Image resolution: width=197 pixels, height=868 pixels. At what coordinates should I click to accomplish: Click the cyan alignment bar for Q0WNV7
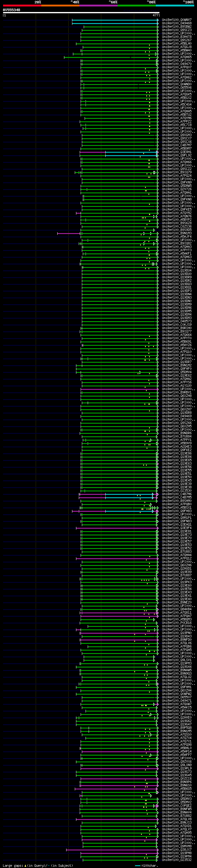pyautogui.click(x=115, y=20)
